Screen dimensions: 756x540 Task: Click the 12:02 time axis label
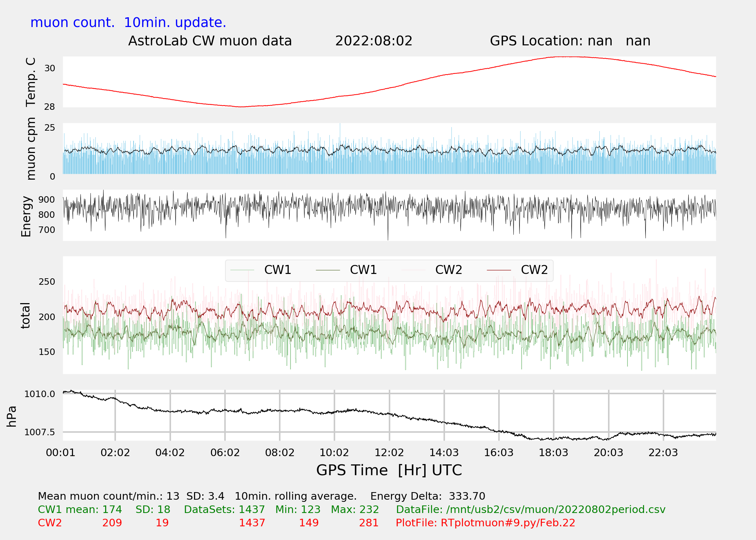pos(389,453)
